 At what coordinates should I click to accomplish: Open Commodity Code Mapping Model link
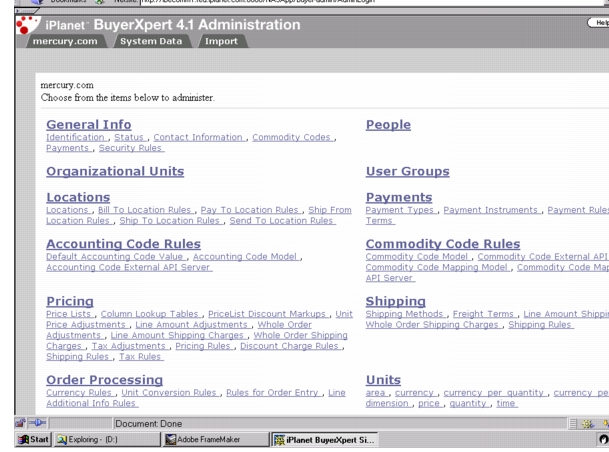click(x=437, y=267)
